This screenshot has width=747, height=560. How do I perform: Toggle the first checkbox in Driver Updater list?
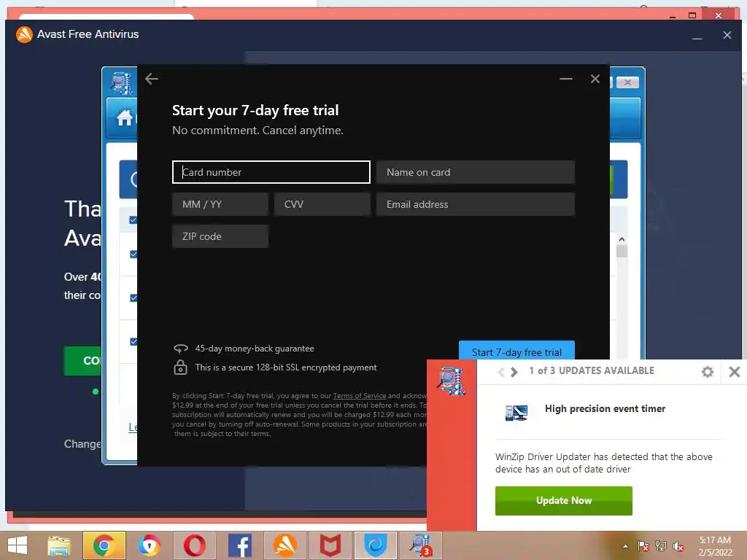[133, 219]
